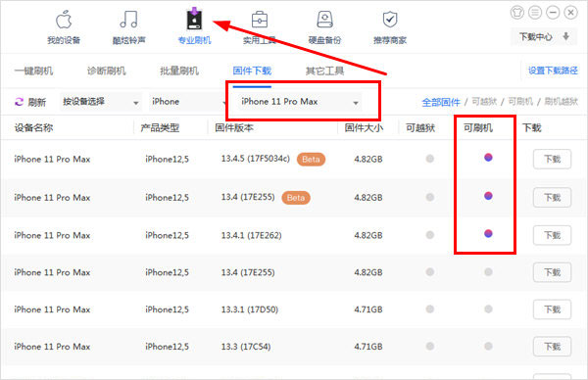Select 专业刷机 phone flash icon
The width and height of the screenshot is (588, 380).
[x=194, y=19]
